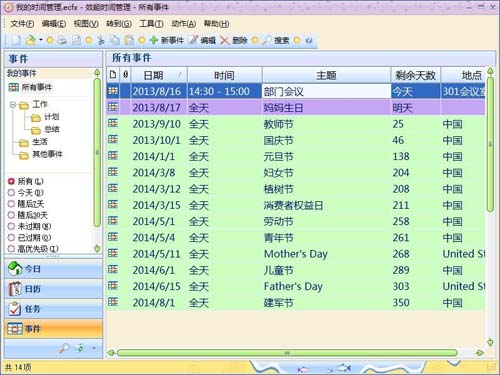500x375 pixels.
Task: Switch to the 事件 events panel
Action: (x=53, y=329)
